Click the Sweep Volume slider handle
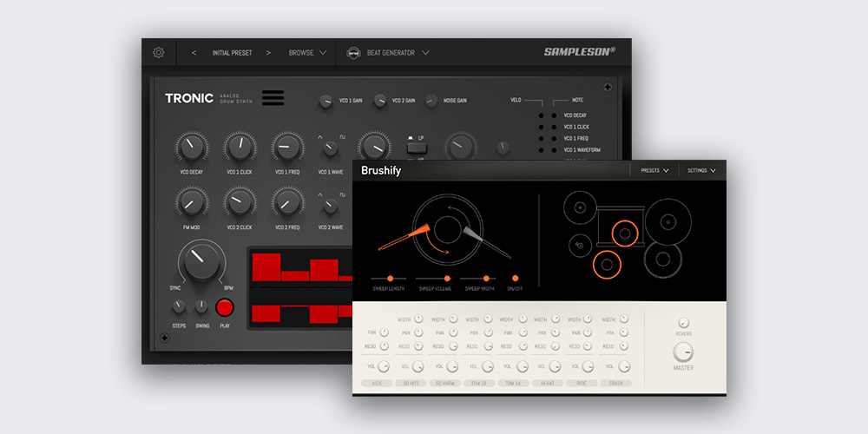The height and width of the screenshot is (434, 868). (447, 279)
